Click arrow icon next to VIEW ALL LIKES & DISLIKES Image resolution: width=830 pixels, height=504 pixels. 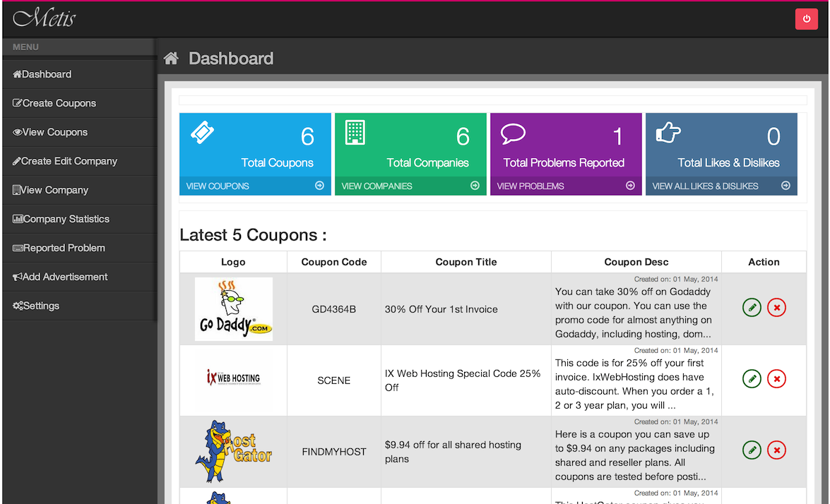point(785,186)
